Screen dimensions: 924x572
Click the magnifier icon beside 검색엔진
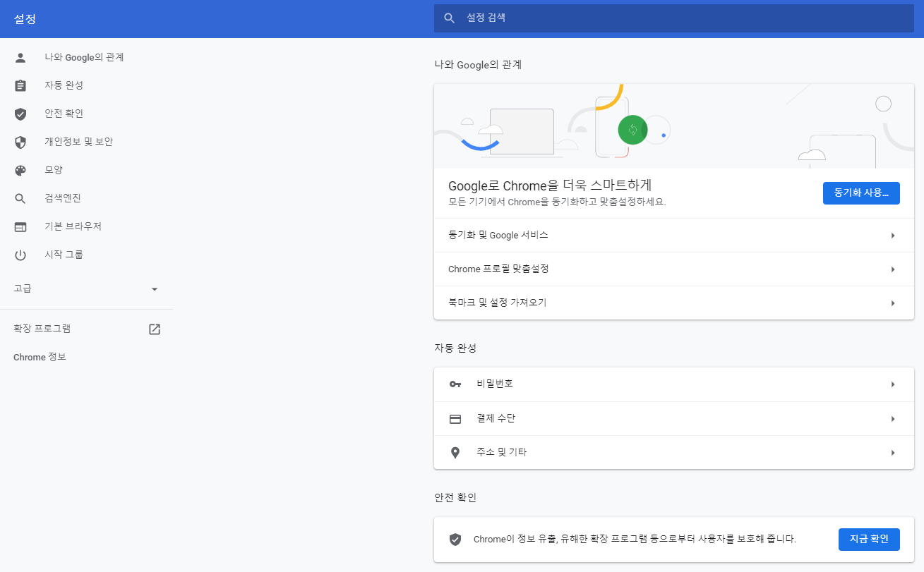point(20,198)
